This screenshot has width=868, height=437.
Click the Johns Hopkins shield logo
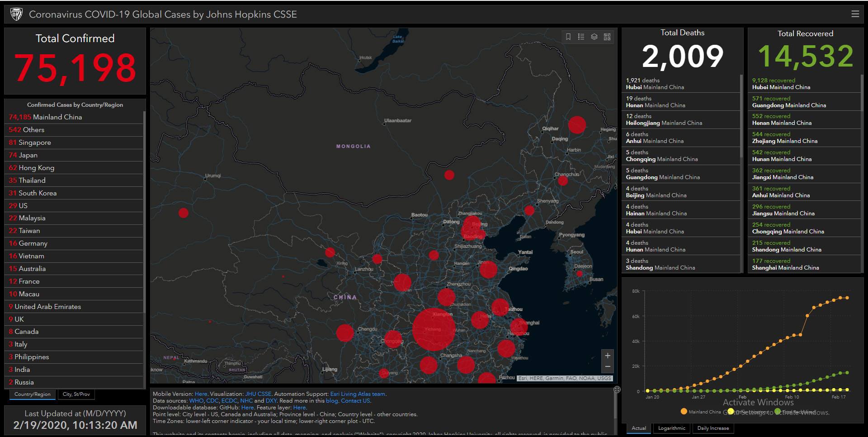point(16,14)
